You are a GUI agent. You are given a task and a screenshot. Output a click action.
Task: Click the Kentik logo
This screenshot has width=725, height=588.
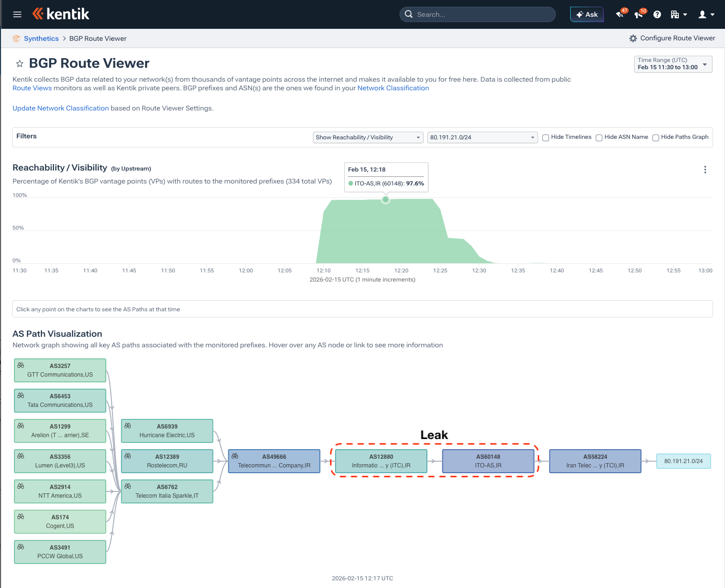[x=61, y=14]
